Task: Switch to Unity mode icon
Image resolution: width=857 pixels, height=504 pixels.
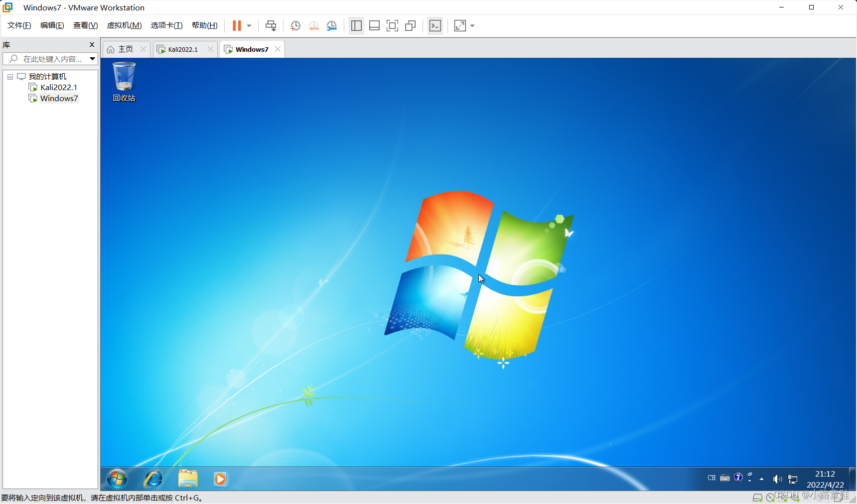Action: pos(410,25)
